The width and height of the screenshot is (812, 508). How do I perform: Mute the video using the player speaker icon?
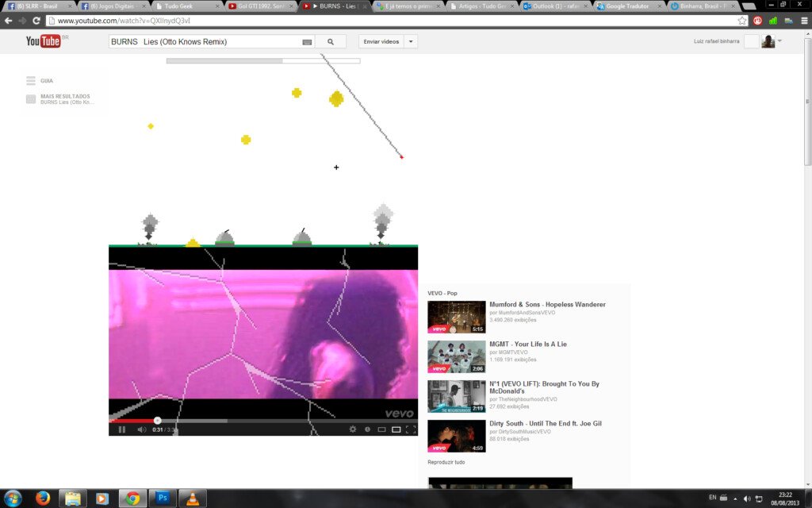tap(141, 429)
